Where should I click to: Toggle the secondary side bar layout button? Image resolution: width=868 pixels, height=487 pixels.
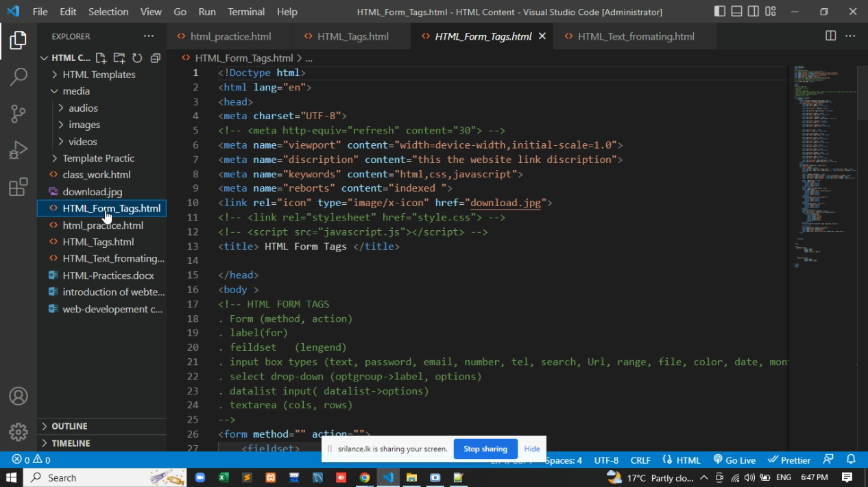(754, 12)
